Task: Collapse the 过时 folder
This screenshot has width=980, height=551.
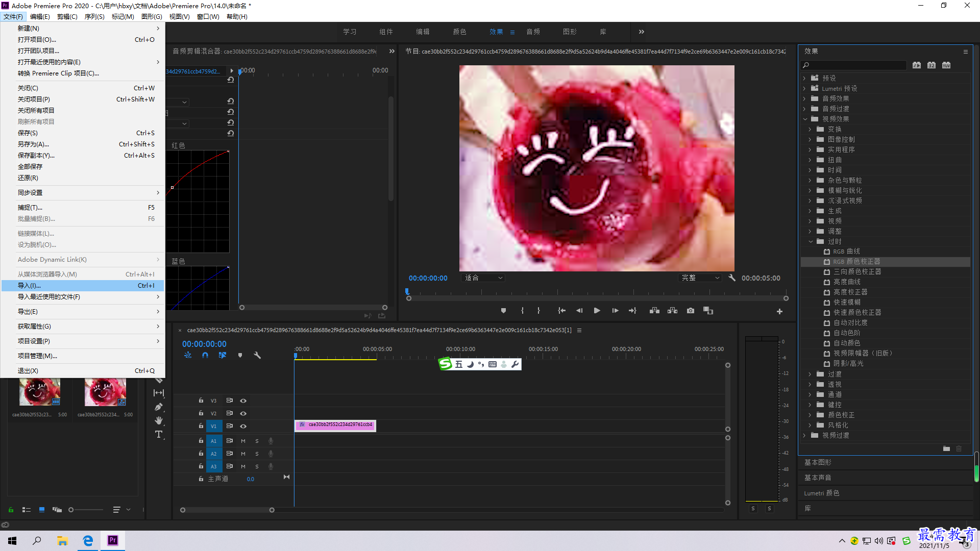Action: point(811,241)
